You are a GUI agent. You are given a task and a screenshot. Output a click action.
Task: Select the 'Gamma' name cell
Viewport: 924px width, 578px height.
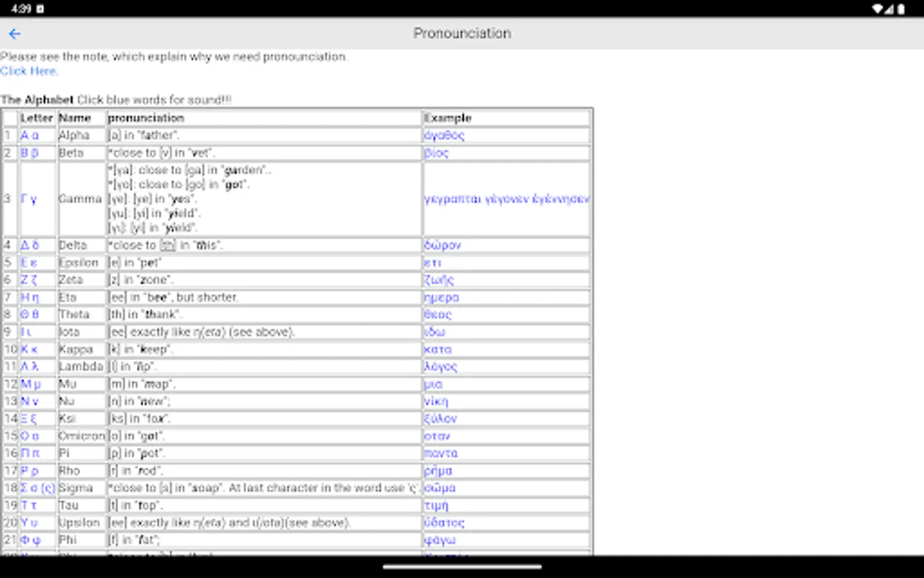80,199
